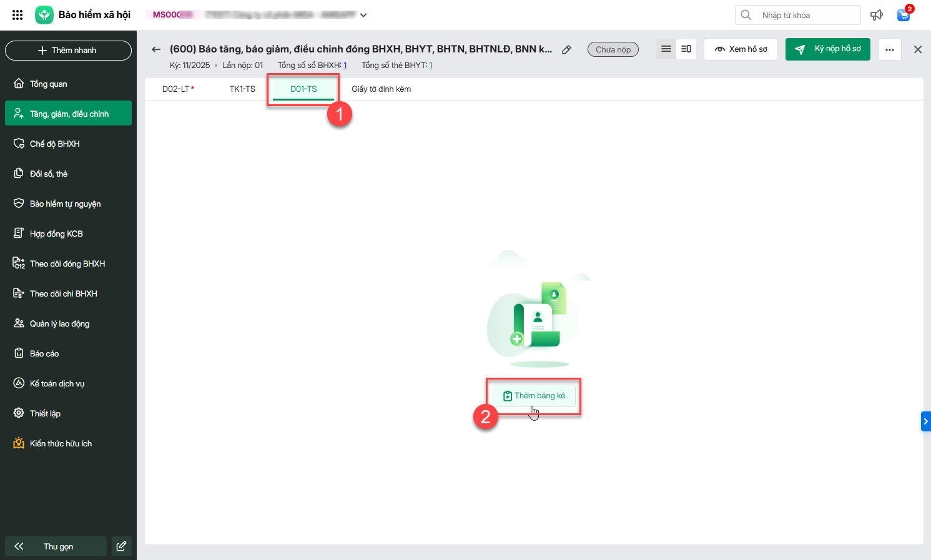931x560 pixels.
Task: Click the Báo cáo sidebar icon
Action: pyautogui.click(x=19, y=353)
